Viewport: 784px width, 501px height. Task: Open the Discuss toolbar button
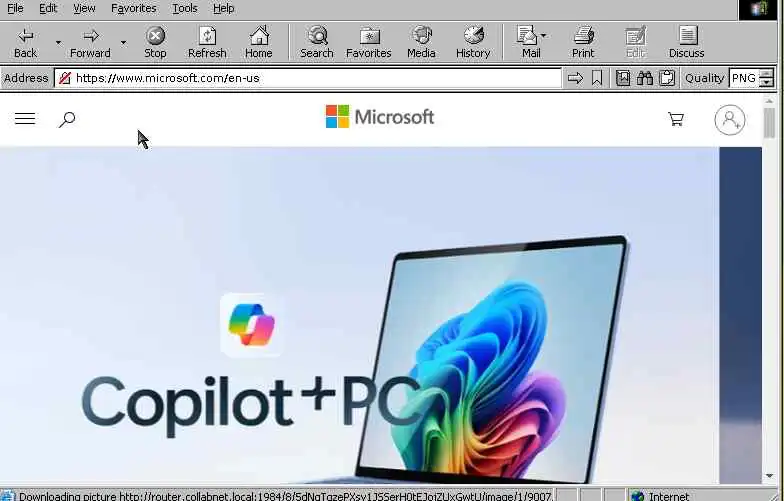tap(686, 43)
